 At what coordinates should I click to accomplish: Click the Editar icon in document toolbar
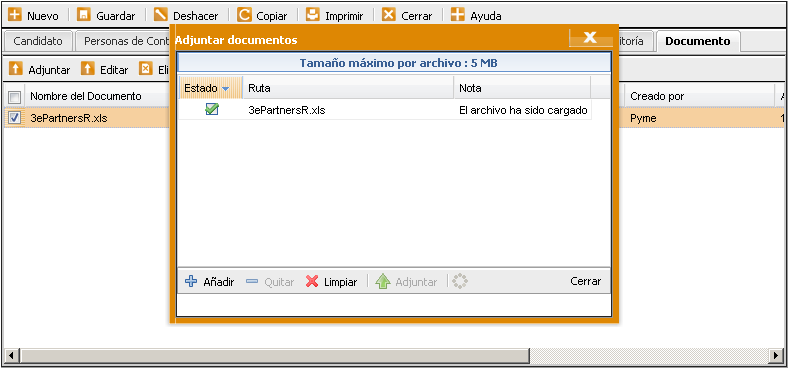88,69
